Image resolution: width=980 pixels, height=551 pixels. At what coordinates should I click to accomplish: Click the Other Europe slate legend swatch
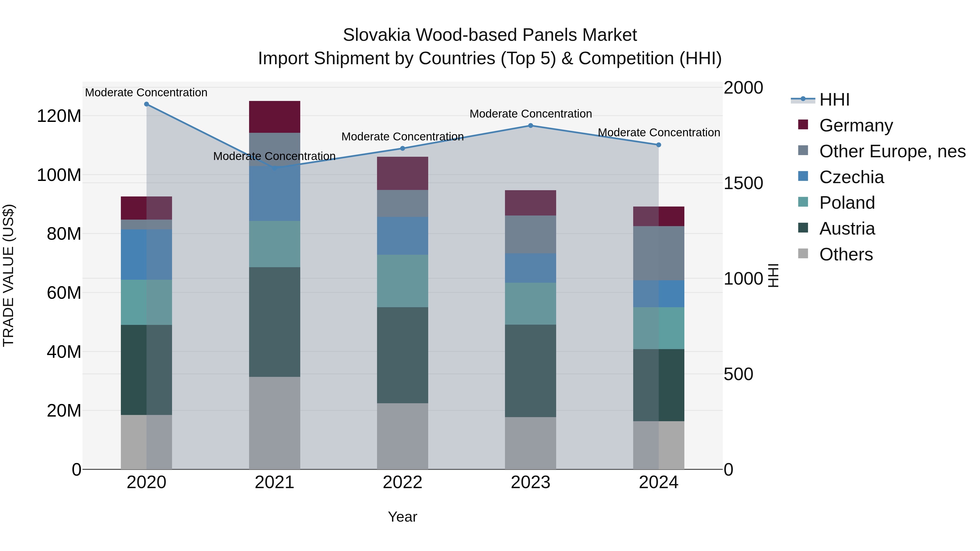(x=803, y=150)
